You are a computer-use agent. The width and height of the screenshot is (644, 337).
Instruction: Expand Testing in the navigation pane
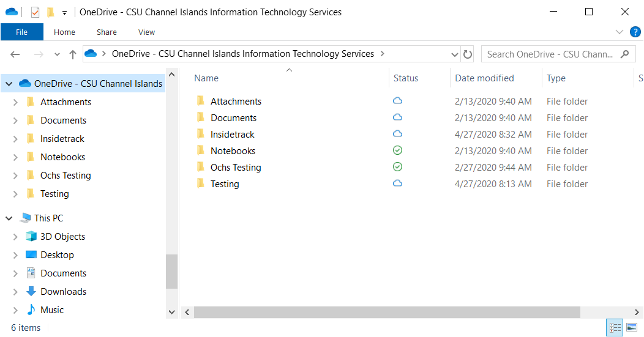tap(15, 194)
